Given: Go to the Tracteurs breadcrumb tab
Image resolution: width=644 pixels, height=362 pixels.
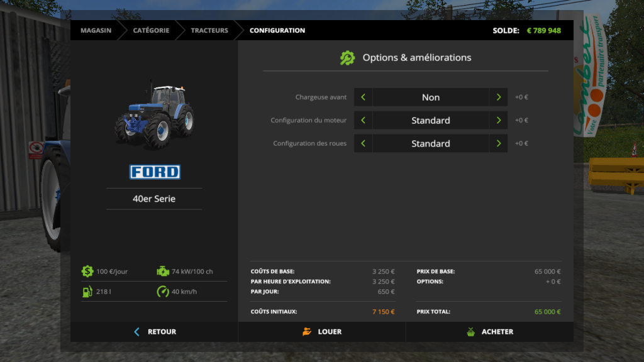Looking at the screenshot, I should [209, 30].
